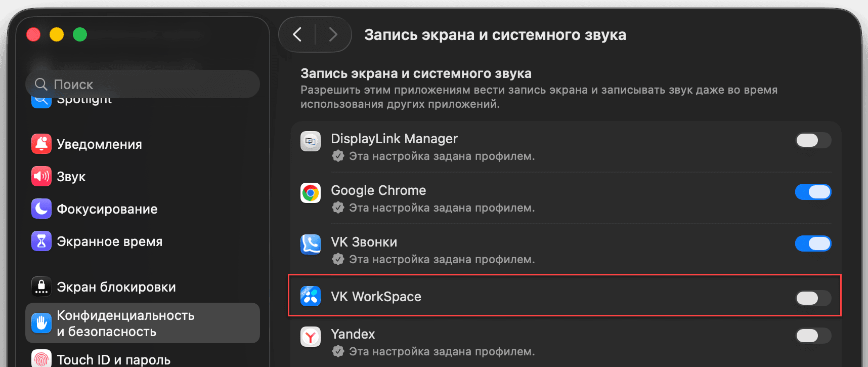The image size is (868, 367).
Task: Click profile note text under Yandex
Action: pyautogui.click(x=442, y=352)
